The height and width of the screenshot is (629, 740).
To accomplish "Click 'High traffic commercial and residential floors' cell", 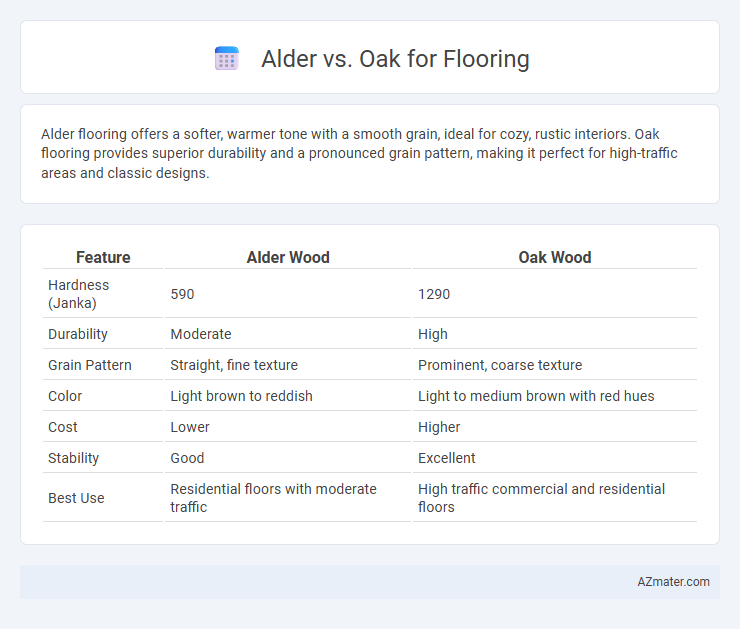I will (541, 498).
